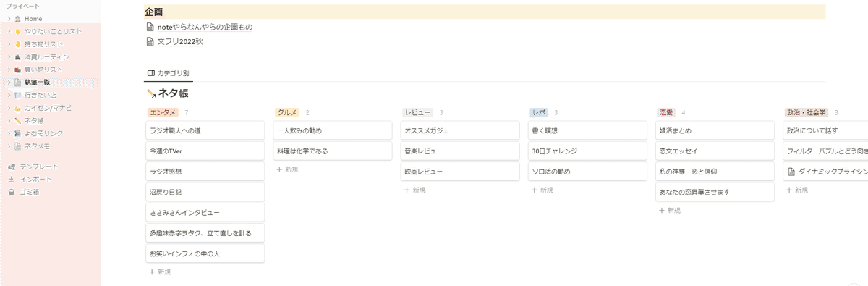The height and width of the screenshot is (286, 868).
Task: Open the 音楽レビュー card
Action: pyautogui.click(x=459, y=151)
